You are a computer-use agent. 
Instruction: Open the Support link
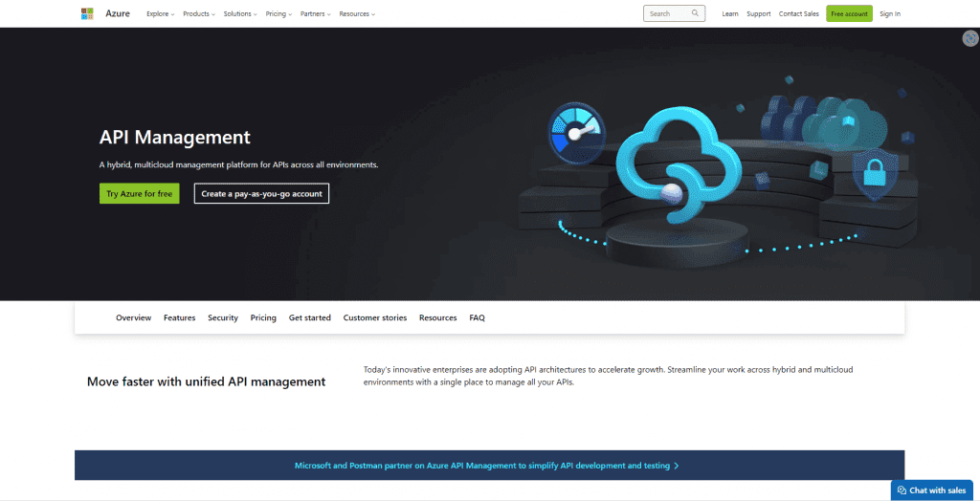click(759, 13)
